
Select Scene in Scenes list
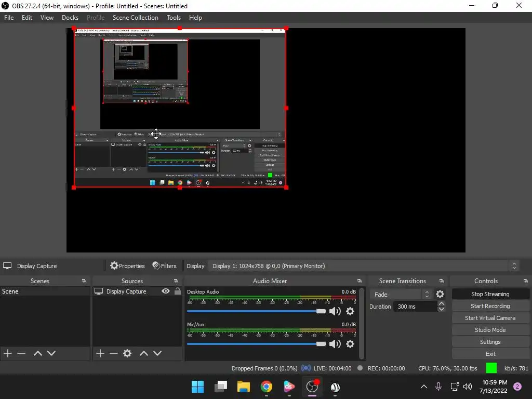pos(45,291)
